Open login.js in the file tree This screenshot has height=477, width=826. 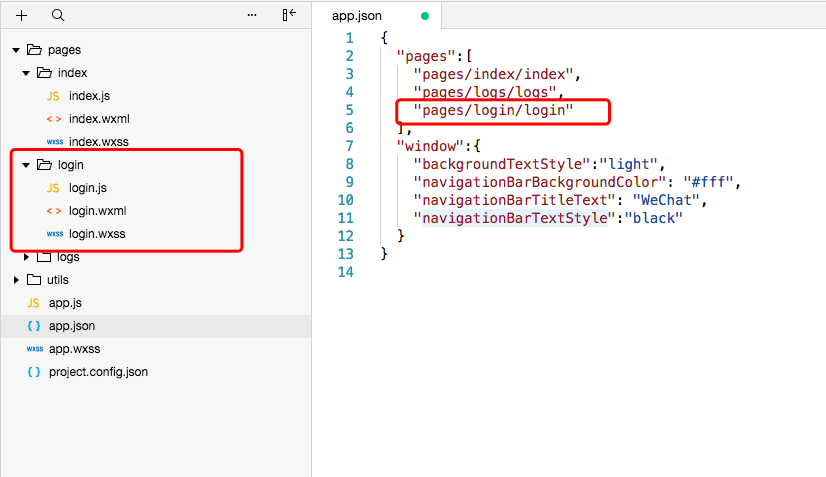click(x=87, y=188)
